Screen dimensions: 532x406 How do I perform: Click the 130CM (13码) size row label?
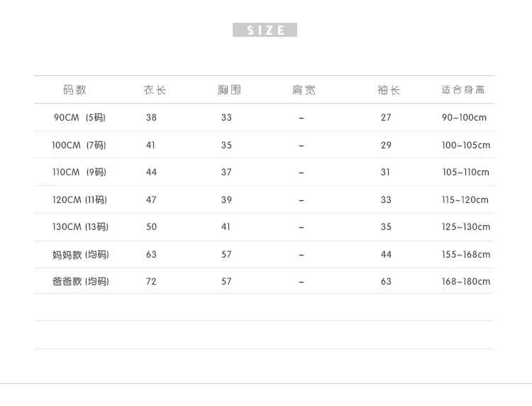point(80,226)
